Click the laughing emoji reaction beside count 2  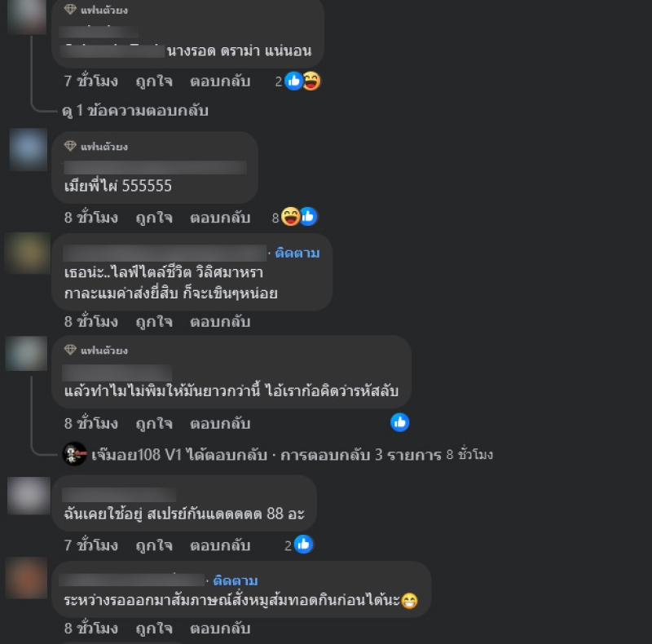pos(311,82)
